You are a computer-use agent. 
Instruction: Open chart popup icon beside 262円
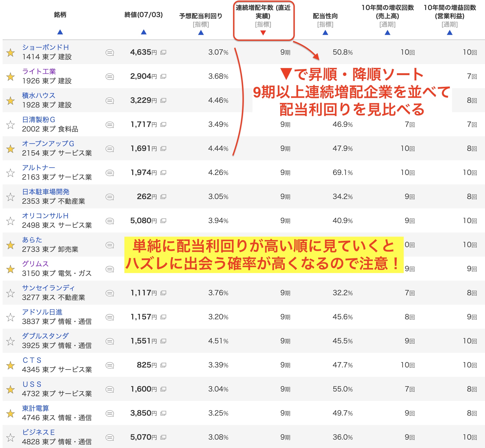[163, 197]
